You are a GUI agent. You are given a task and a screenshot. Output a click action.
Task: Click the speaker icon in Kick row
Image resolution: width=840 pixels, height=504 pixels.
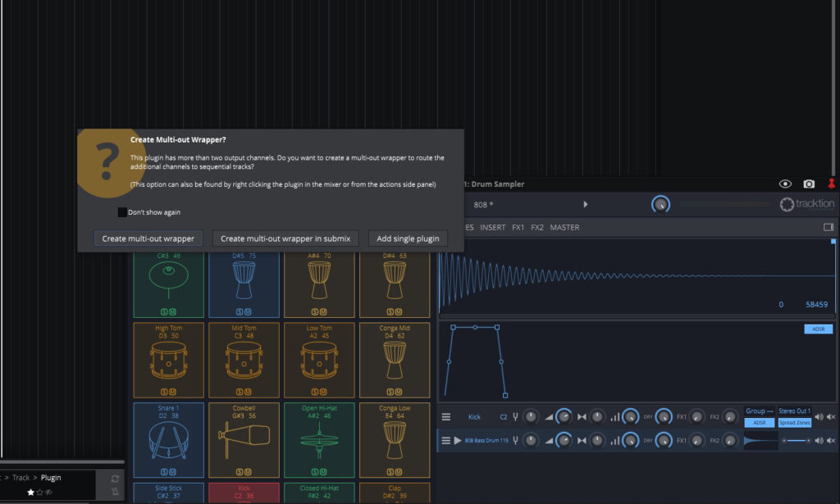[x=819, y=417]
